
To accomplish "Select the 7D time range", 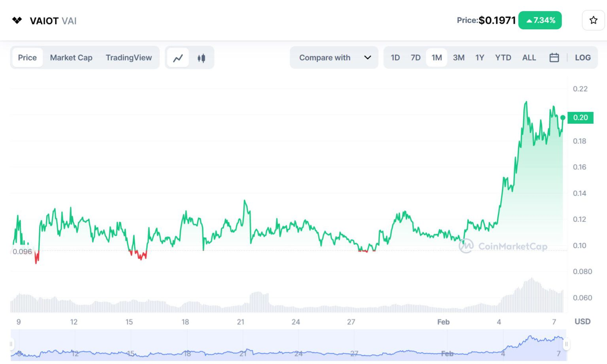I will point(415,58).
